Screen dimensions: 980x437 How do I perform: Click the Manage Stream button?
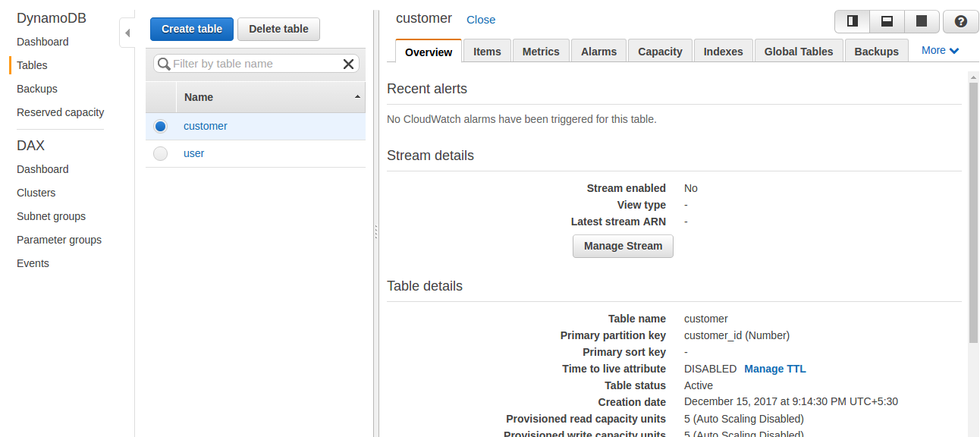point(623,246)
